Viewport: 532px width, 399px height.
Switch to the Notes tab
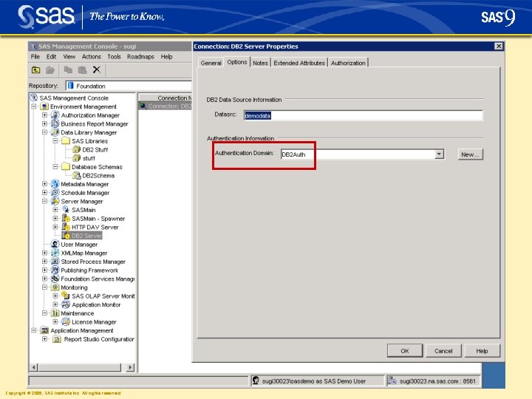[260, 63]
